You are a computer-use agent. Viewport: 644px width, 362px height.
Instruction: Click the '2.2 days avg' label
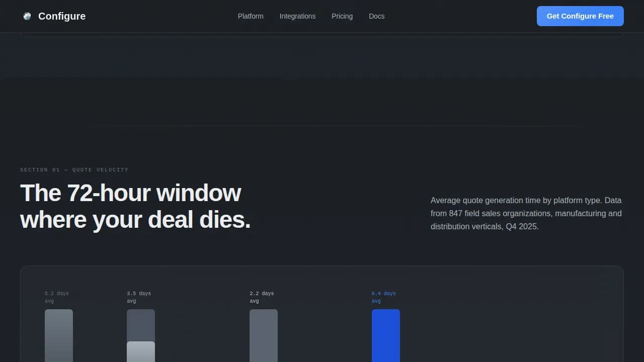click(x=262, y=297)
